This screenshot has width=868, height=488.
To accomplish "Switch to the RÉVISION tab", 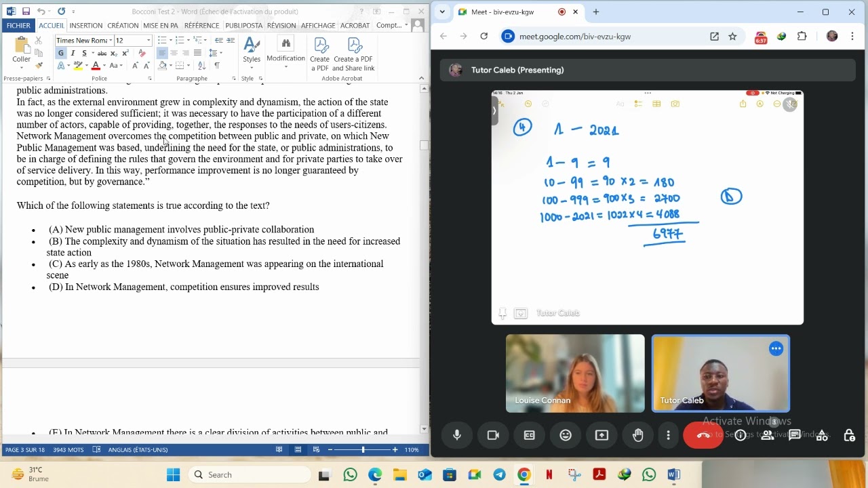I will (281, 25).
